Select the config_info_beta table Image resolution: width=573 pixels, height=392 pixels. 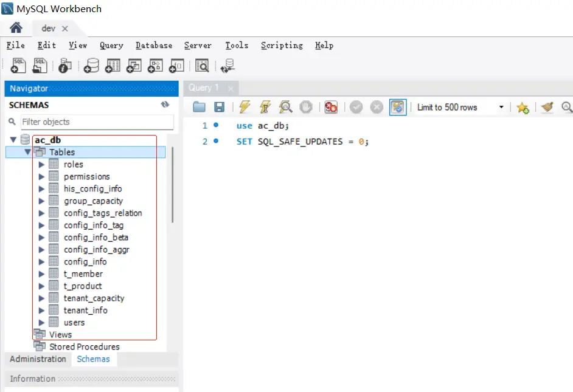[95, 237]
